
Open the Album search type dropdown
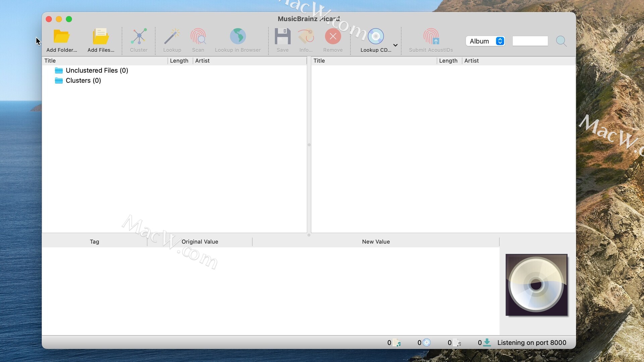(485, 41)
